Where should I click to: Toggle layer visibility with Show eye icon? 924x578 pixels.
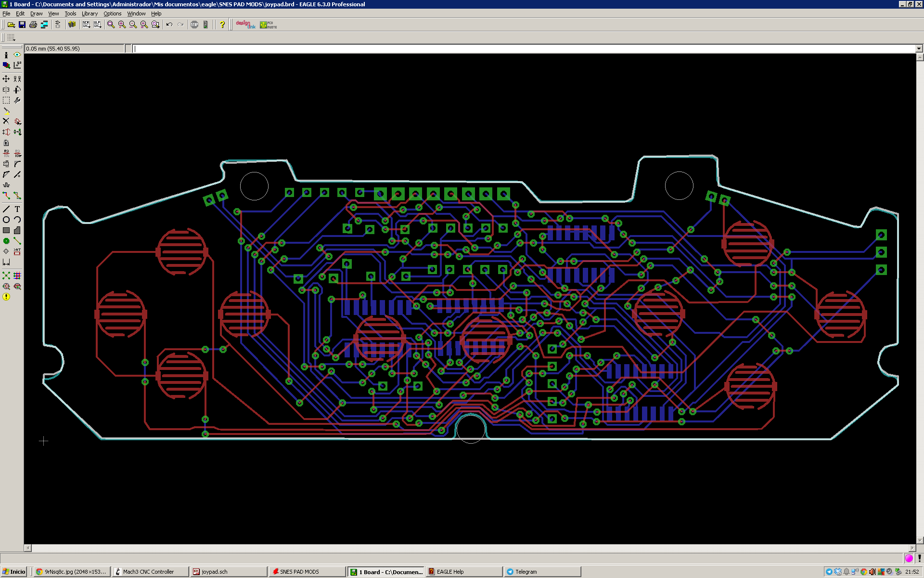[x=17, y=55]
